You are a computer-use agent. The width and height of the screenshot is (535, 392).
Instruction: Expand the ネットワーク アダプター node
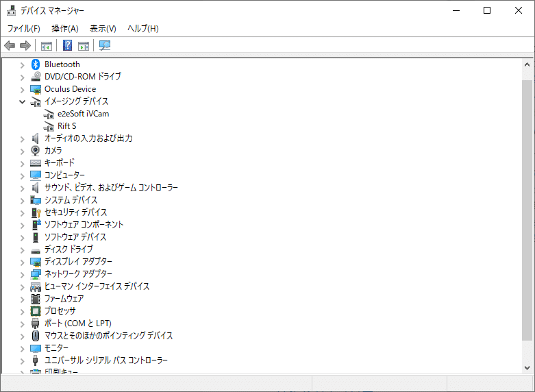(22, 275)
